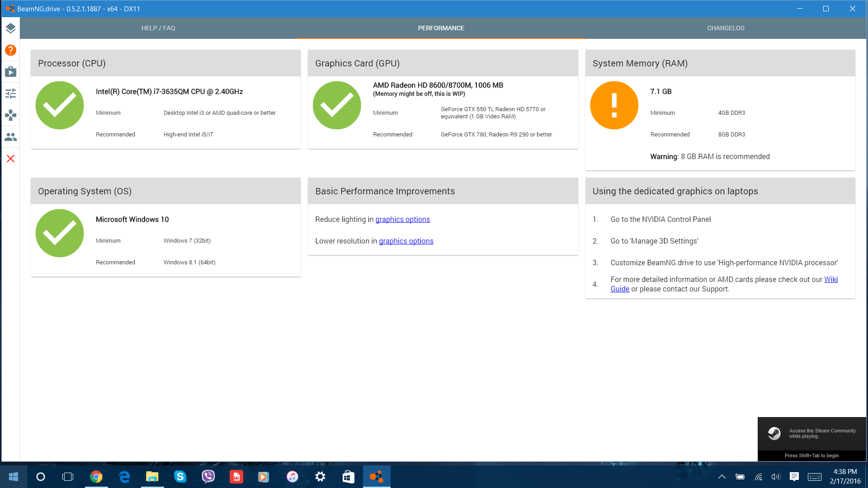Click the 'AMD Radeon HD 8600/8700M, 1006 MB' text
868x488 pixels.
438,85
